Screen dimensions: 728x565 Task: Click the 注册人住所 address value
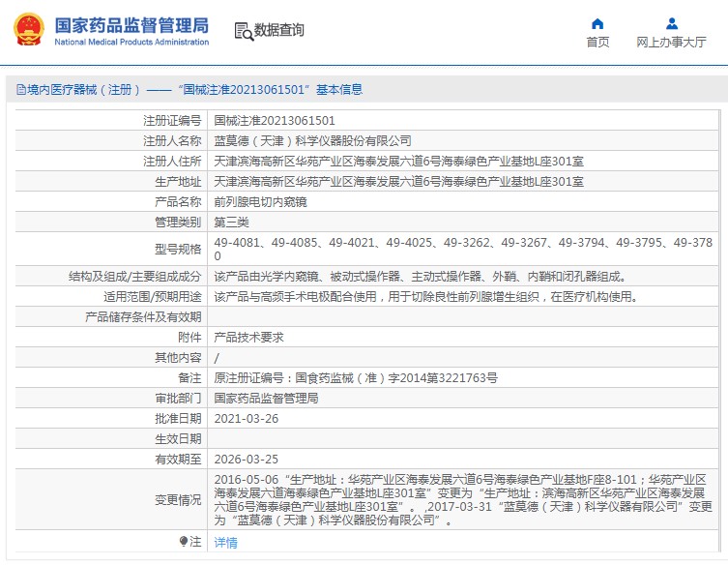[x=399, y=162]
